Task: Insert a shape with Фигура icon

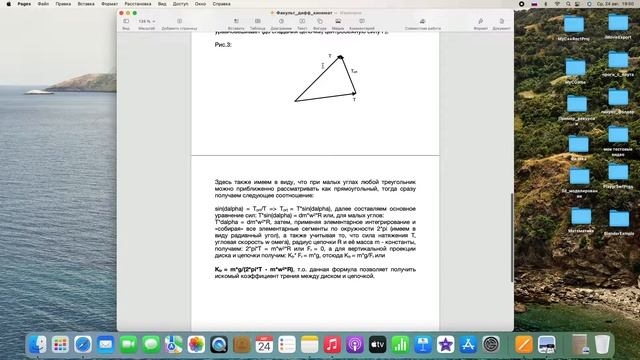Action: (320, 21)
